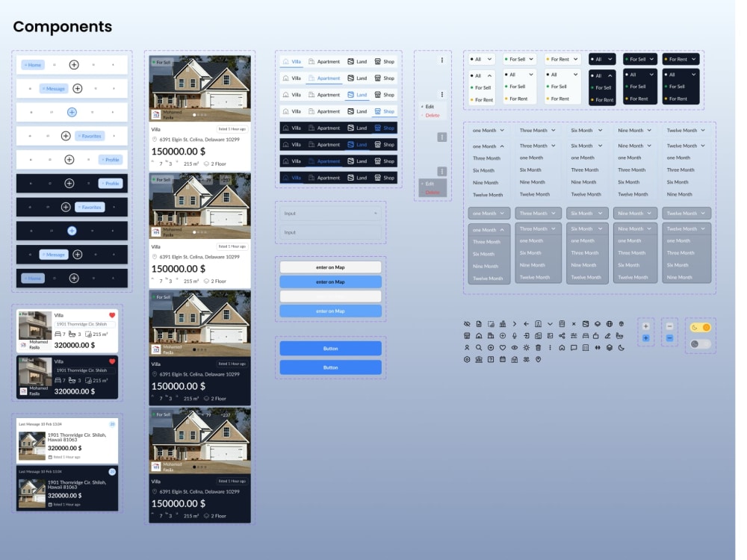Click the highlighted blue plus in dark nav bar
747x560 pixels.
[72, 231]
